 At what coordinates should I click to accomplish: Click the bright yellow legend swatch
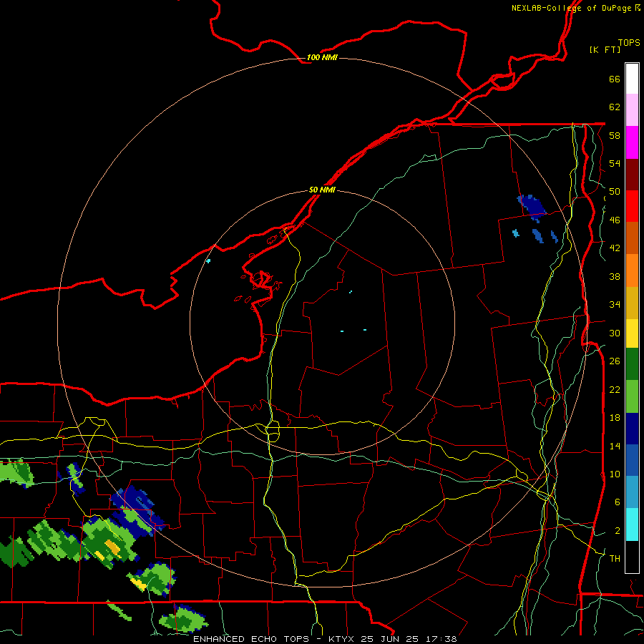(x=632, y=333)
